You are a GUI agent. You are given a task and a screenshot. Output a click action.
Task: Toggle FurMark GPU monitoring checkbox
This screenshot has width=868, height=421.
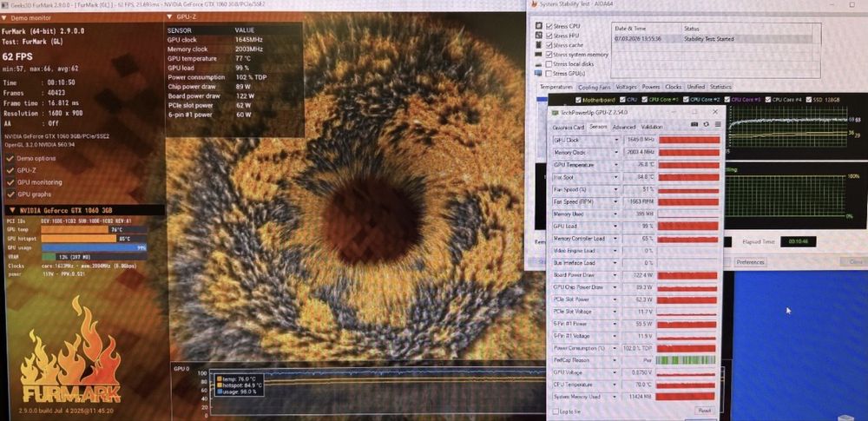[x=10, y=182]
